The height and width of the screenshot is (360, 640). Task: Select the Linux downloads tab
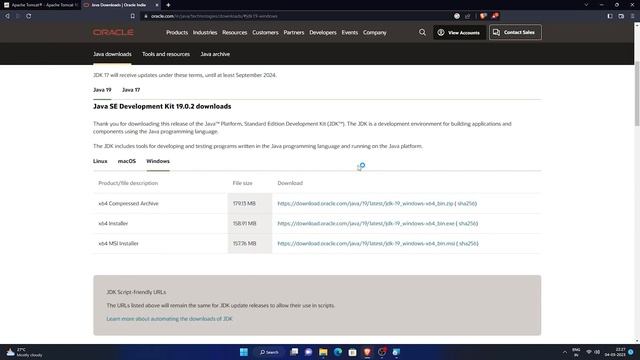[x=100, y=161]
